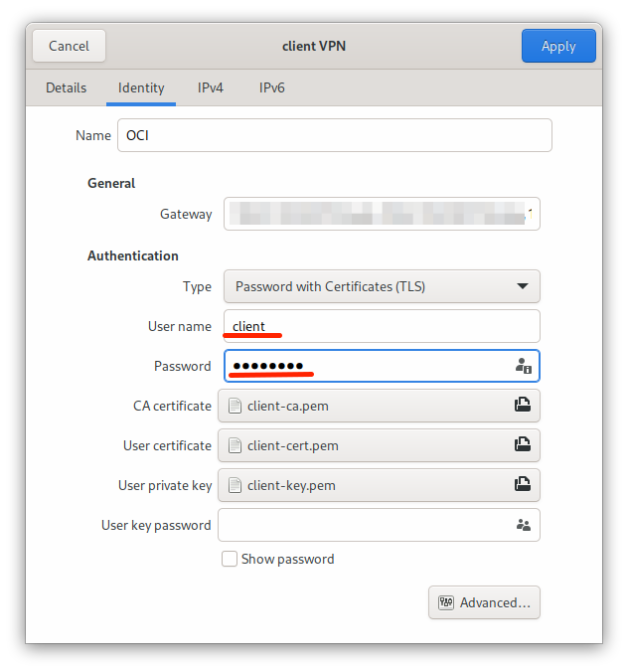Click the document icon beside client-key.pem

pos(235,485)
